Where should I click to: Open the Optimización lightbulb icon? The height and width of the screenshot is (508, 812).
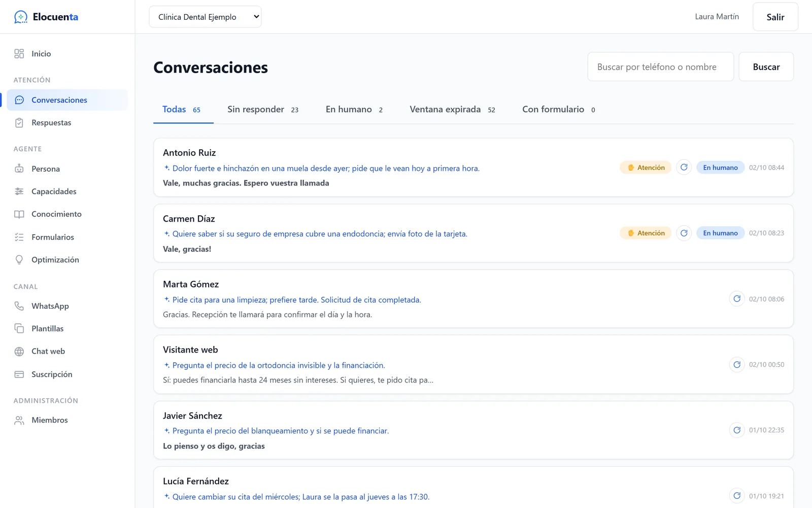(x=19, y=260)
